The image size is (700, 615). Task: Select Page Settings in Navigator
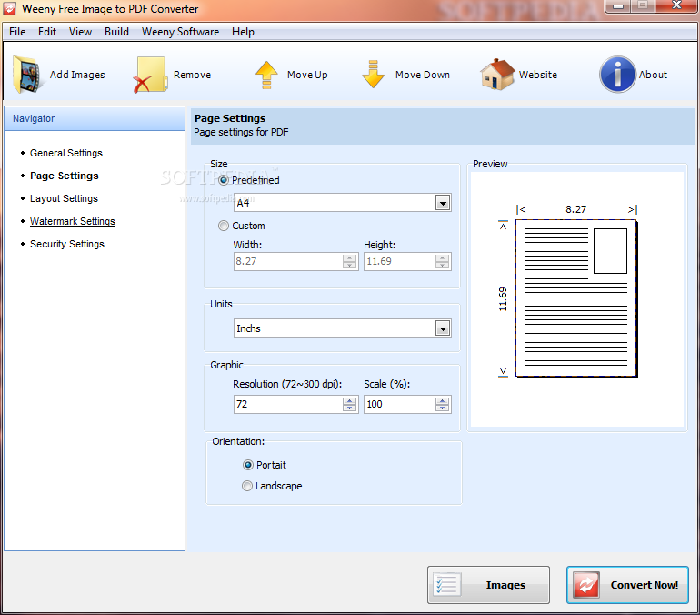tap(65, 176)
